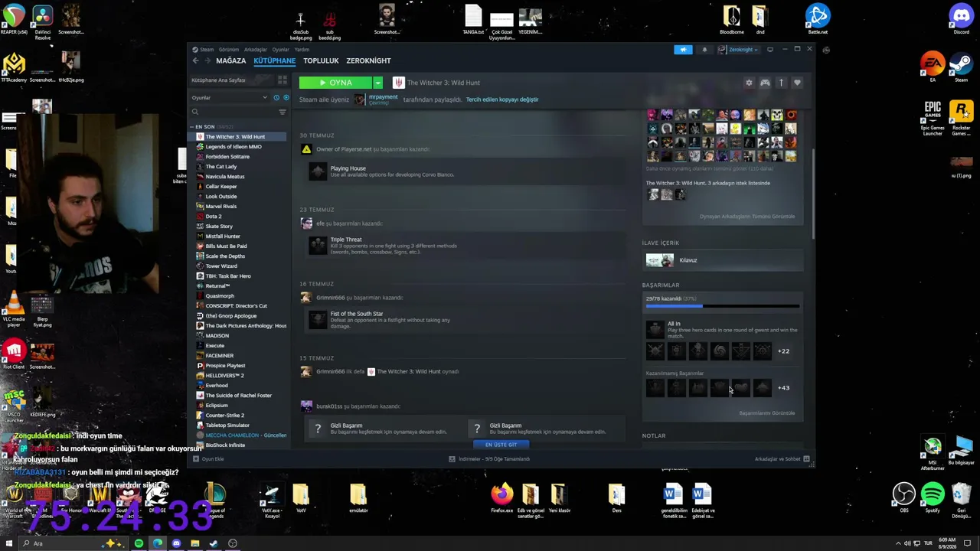Screen dimensions: 980x551
Task: Click Başarımların Görünümü link
Action: click(766, 413)
